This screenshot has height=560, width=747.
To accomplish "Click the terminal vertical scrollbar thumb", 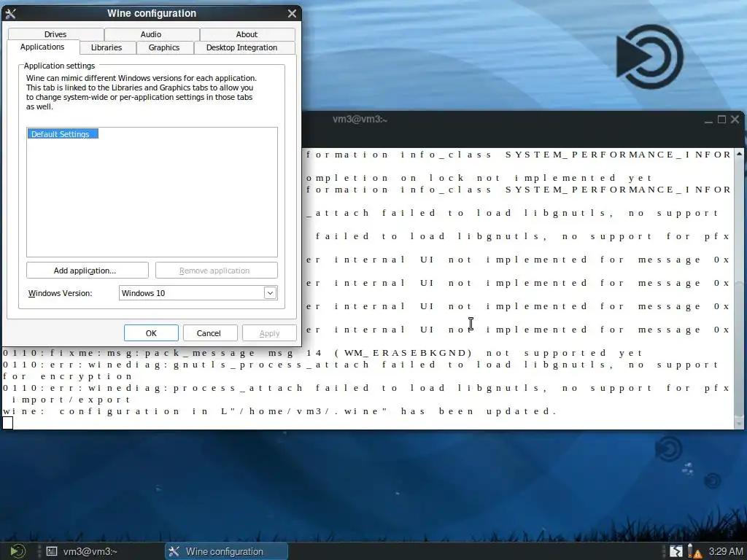I will point(739,350).
